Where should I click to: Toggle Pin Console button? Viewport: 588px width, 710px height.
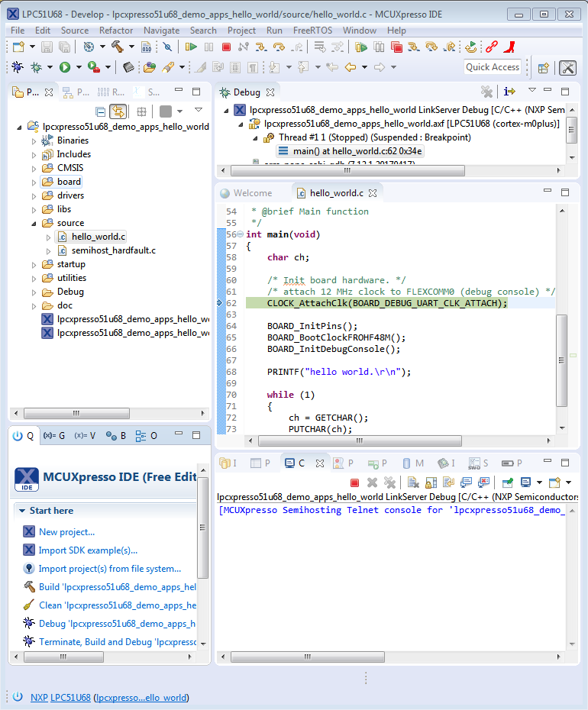point(507,482)
